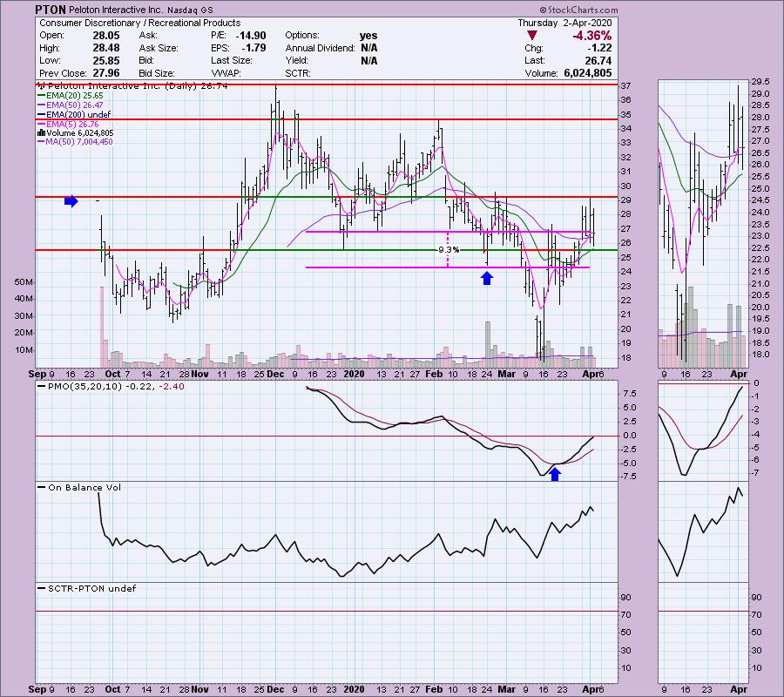Click the pink EMA(5) legend line marker
Screen dimensions: 784x697
pyautogui.click(x=42, y=124)
